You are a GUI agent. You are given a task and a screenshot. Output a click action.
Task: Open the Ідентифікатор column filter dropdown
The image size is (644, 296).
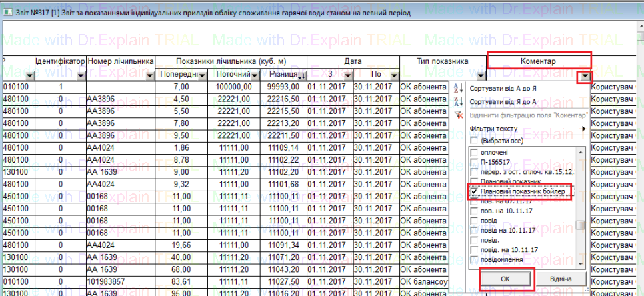coord(81,77)
